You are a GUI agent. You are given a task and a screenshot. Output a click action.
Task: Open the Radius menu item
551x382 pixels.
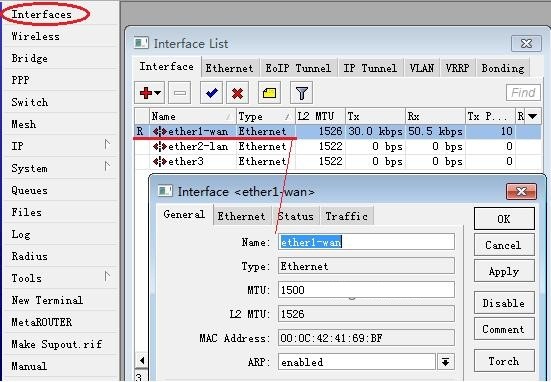[30, 256]
